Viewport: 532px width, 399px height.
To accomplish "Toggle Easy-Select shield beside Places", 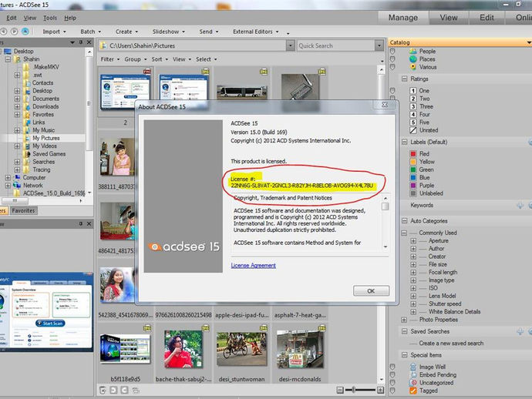I will point(392,59).
